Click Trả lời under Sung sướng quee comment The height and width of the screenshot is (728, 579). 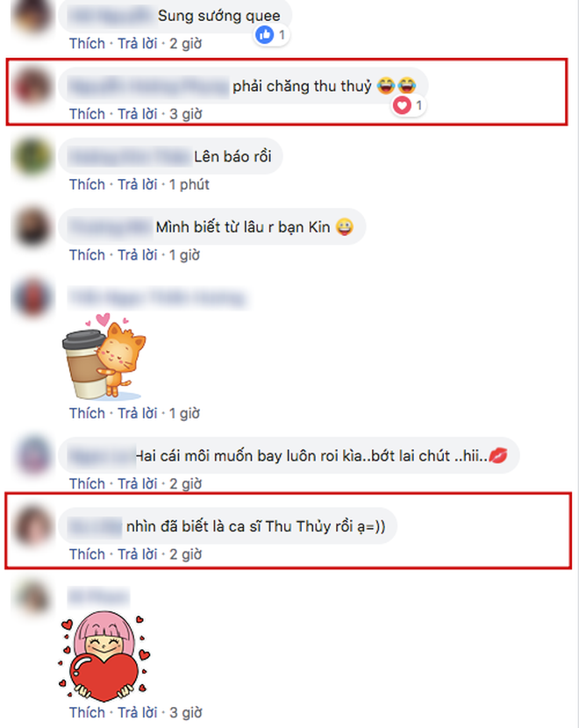[138, 44]
